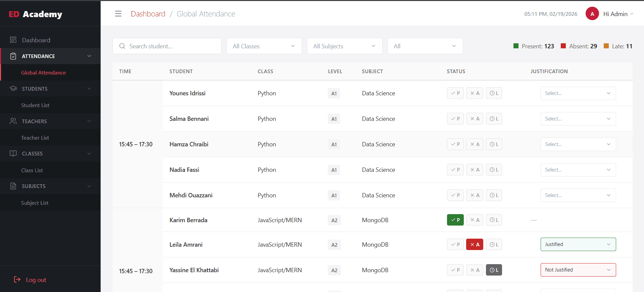Image resolution: width=644 pixels, height=292 pixels.
Task: Open Subject List in sidebar
Action: (x=50, y=203)
